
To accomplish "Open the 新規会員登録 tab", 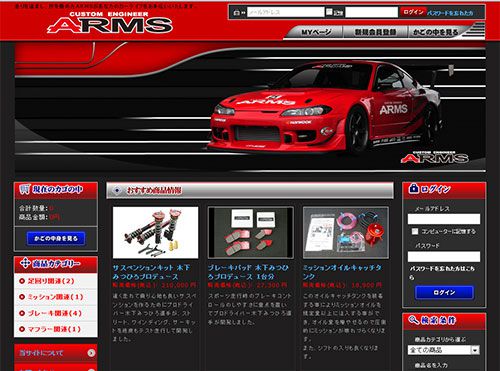I will tap(375, 32).
